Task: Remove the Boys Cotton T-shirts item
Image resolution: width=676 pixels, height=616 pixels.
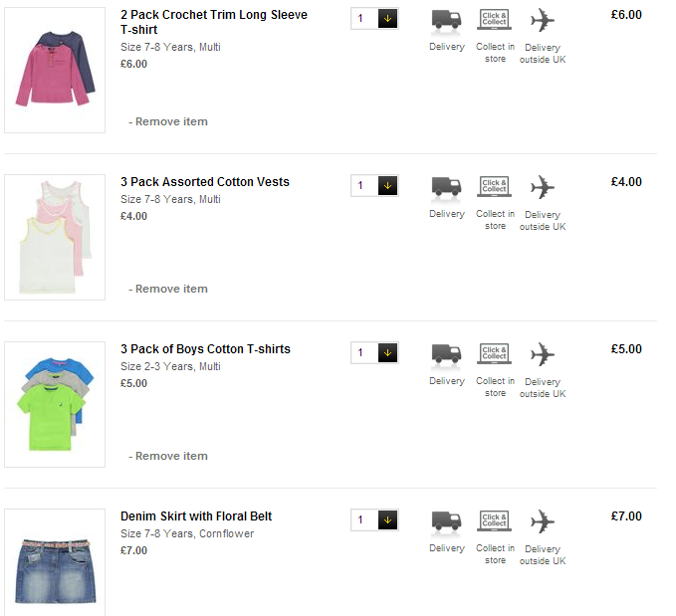Action: (168, 456)
